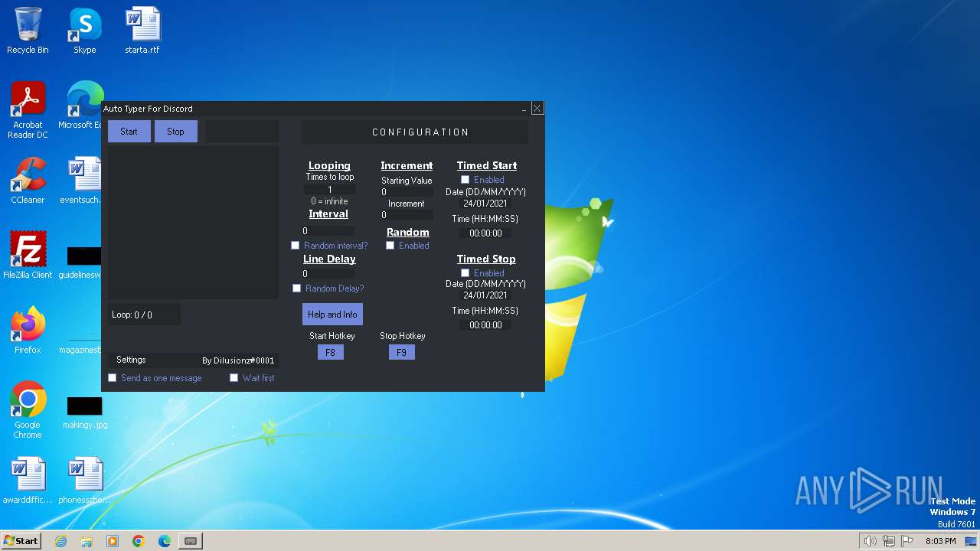The height and width of the screenshot is (551, 980).
Task: Click the Increment amount field
Action: click(407, 215)
